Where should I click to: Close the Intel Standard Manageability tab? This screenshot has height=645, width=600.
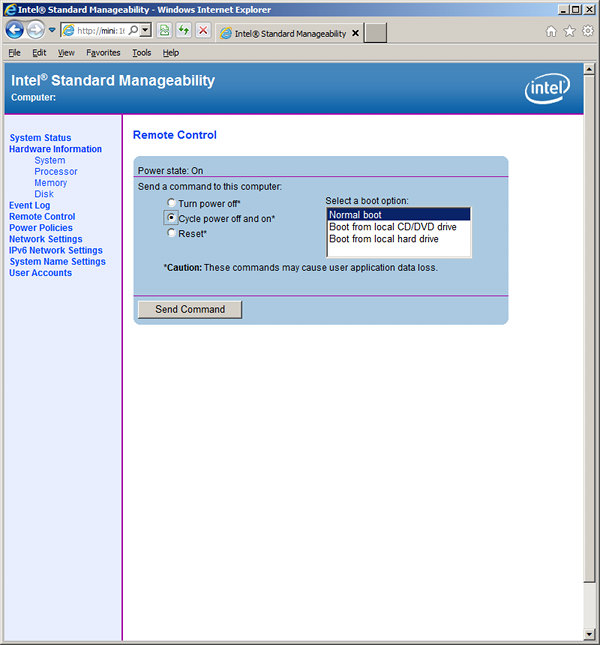pos(355,33)
